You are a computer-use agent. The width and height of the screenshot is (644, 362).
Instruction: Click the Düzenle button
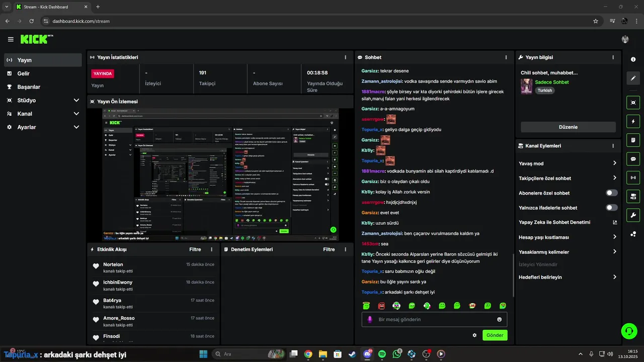pyautogui.click(x=568, y=127)
